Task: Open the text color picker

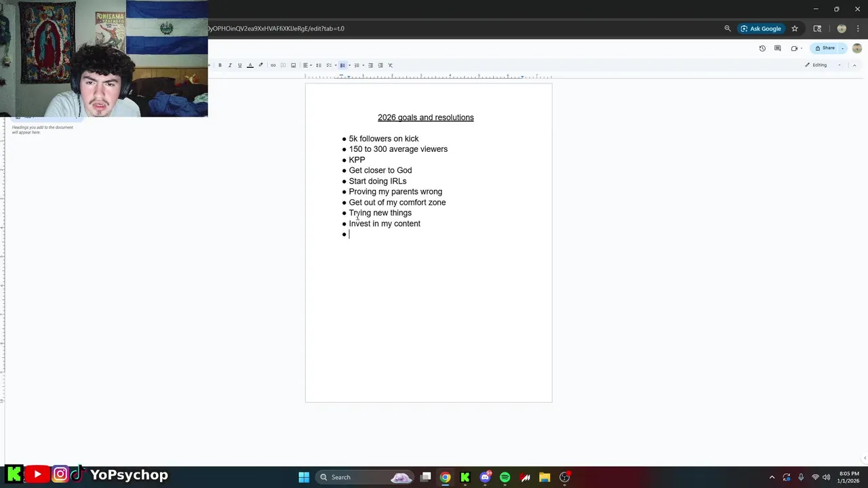Action: point(250,65)
